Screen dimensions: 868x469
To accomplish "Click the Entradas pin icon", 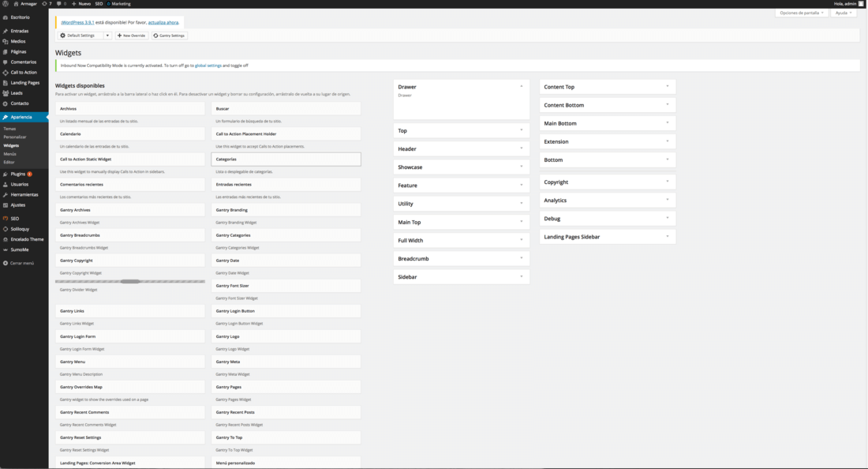I will click(x=5, y=31).
